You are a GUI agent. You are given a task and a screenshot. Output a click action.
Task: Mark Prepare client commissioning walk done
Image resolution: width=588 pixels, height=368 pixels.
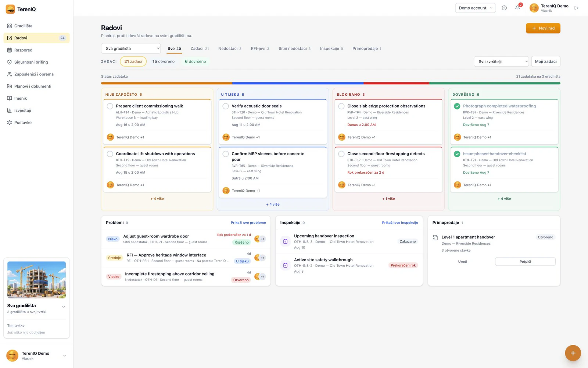110,106
